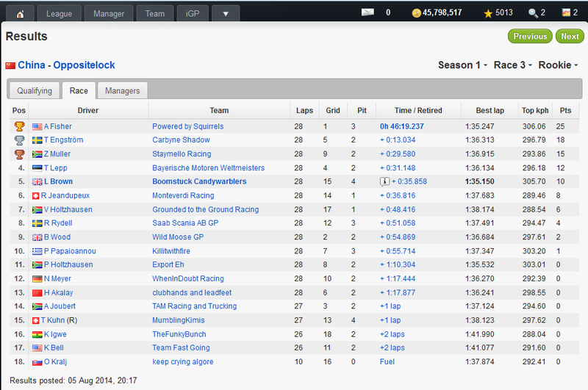588x390 pixels.
Task: Click the green Next button
Action: point(570,36)
